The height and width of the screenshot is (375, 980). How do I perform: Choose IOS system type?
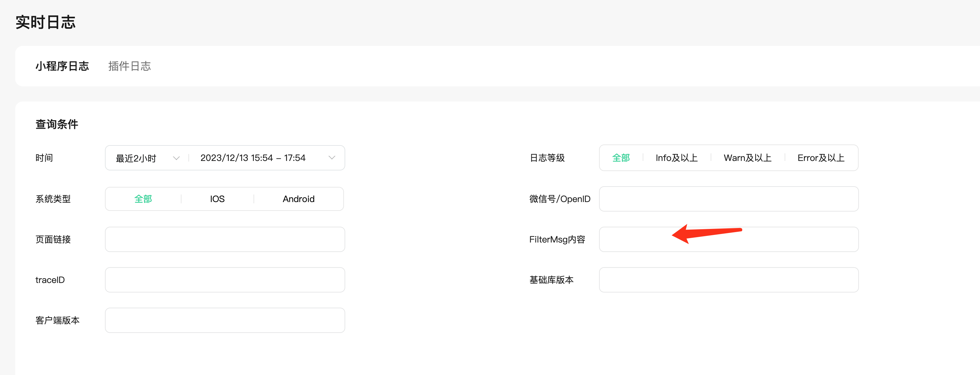[217, 199]
